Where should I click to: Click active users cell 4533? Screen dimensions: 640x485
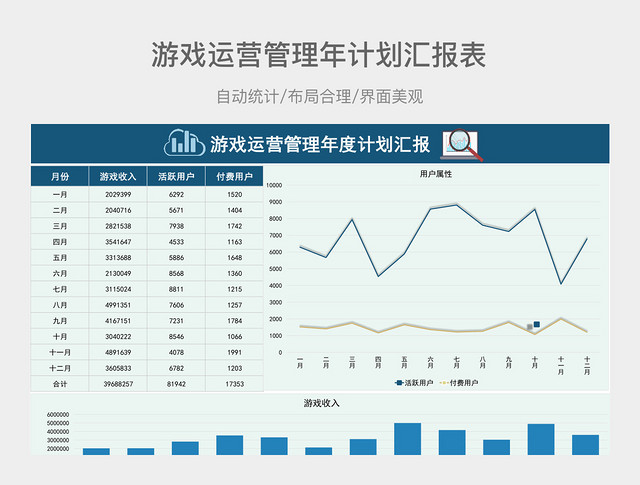176,242
